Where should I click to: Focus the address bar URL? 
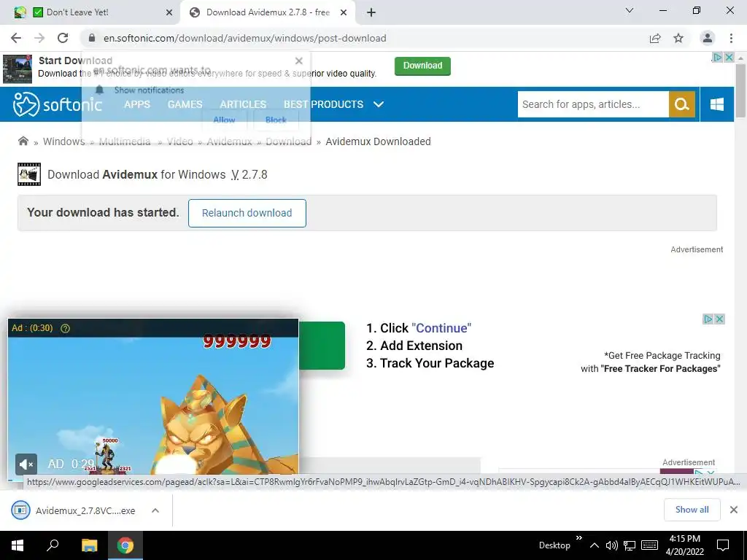pyautogui.click(x=245, y=38)
